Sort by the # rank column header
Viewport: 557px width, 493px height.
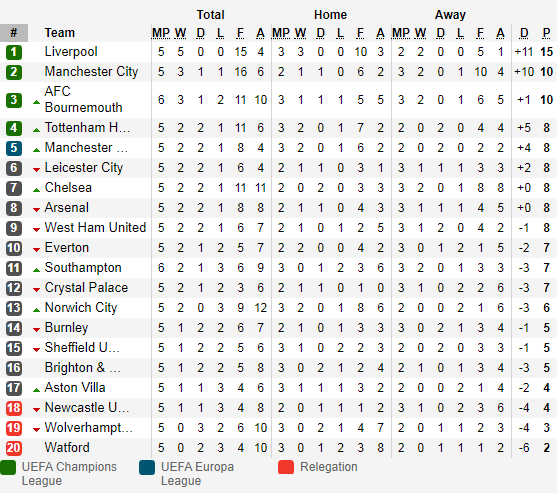click(x=14, y=33)
